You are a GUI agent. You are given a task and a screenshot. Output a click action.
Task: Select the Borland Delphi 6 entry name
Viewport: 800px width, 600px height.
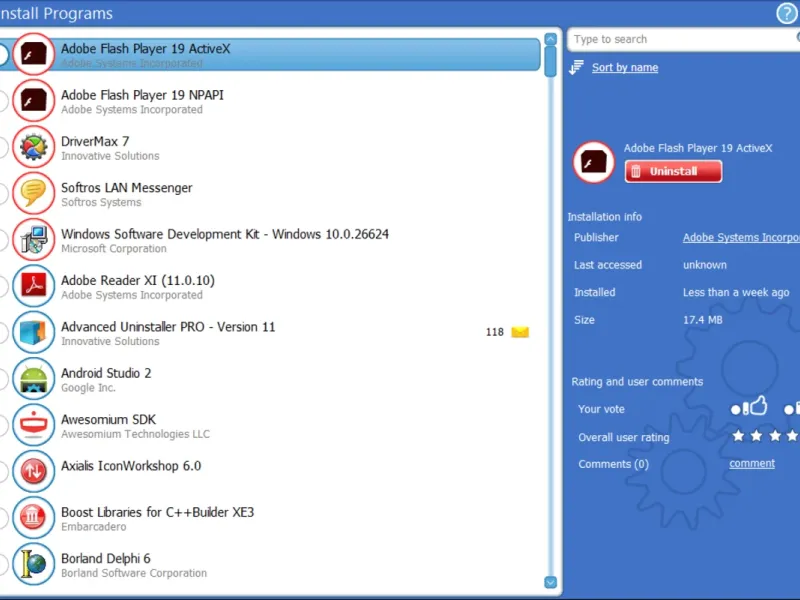tap(106, 559)
